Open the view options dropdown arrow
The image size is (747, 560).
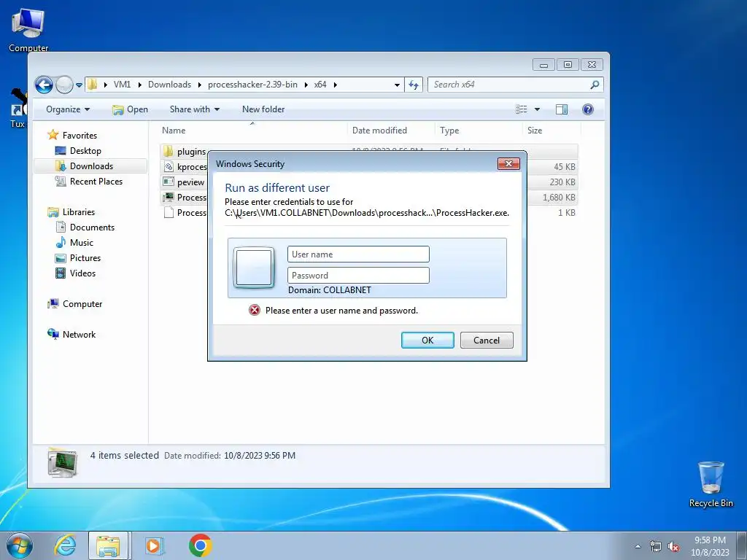tap(538, 109)
